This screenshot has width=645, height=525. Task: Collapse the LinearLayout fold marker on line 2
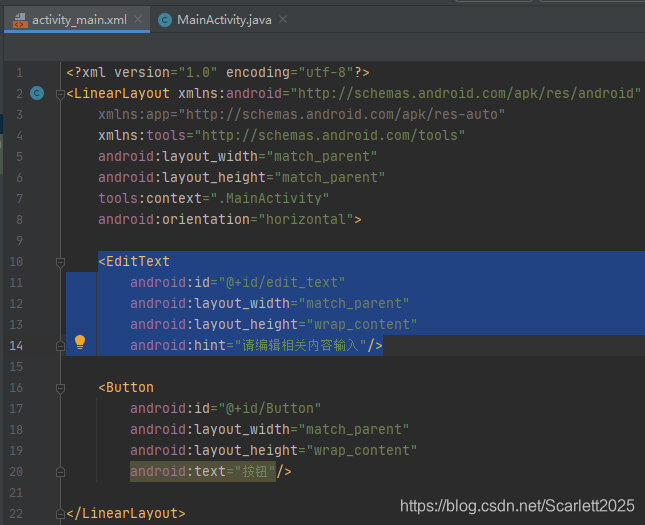point(60,95)
